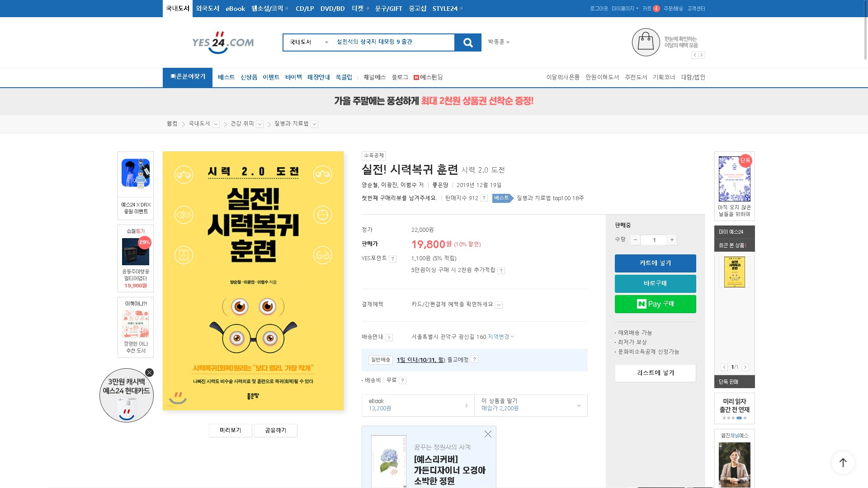
Task: Click help icon next to YES포인트
Action: [x=393, y=259]
